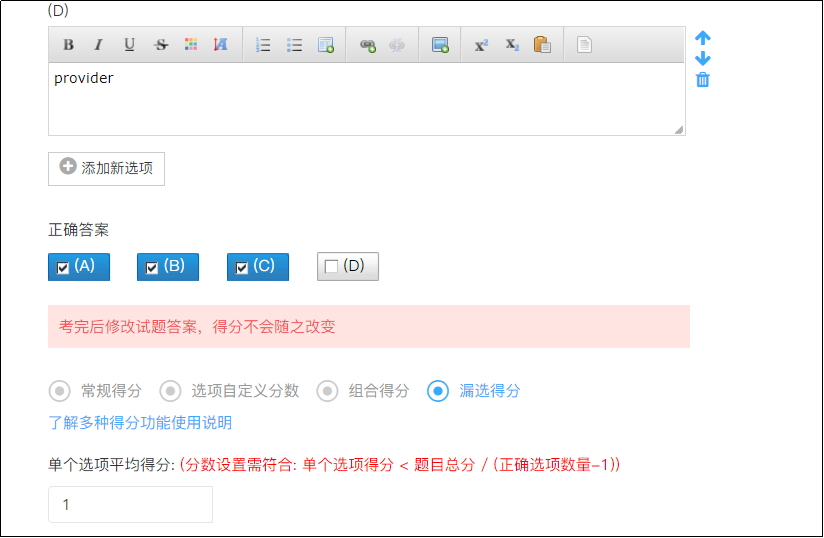This screenshot has height=538, width=824.
Task: Click the editor resize handle corner
Action: point(679,130)
